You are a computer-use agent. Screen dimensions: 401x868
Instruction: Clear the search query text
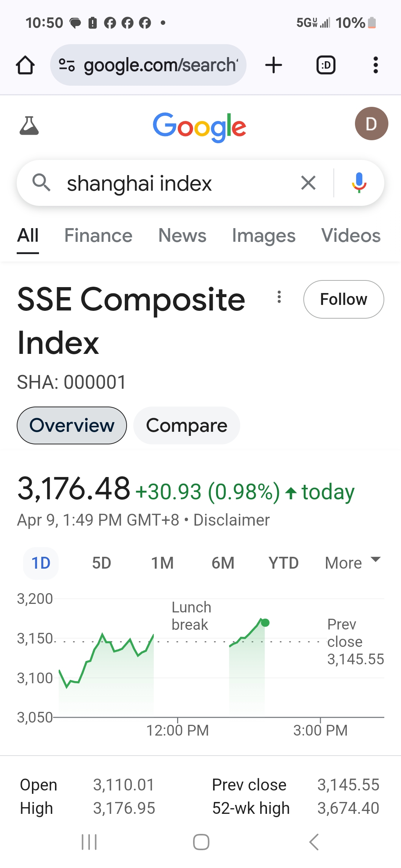pyautogui.click(x=308, y=183)
